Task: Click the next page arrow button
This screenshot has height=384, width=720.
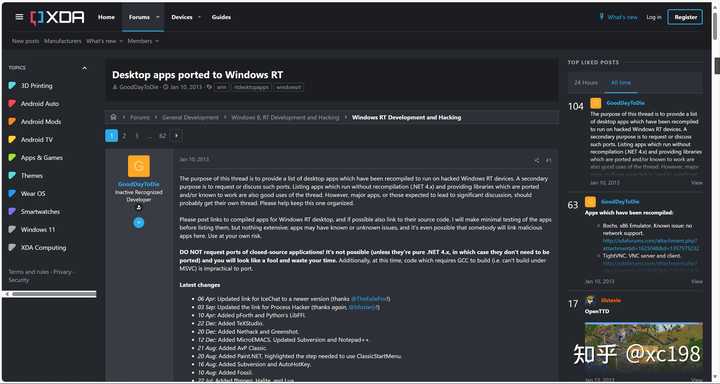Action: point(176,136)
